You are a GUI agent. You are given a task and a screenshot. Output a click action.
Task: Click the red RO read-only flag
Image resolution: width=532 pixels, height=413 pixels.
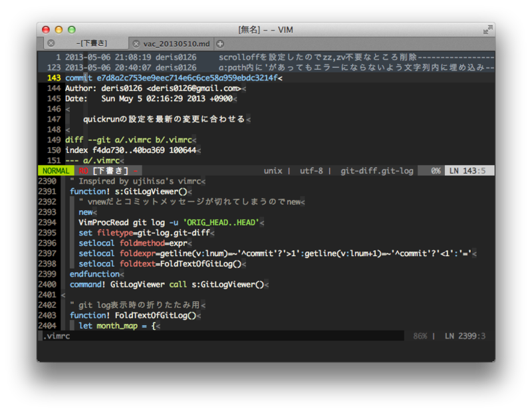(84, 171)
